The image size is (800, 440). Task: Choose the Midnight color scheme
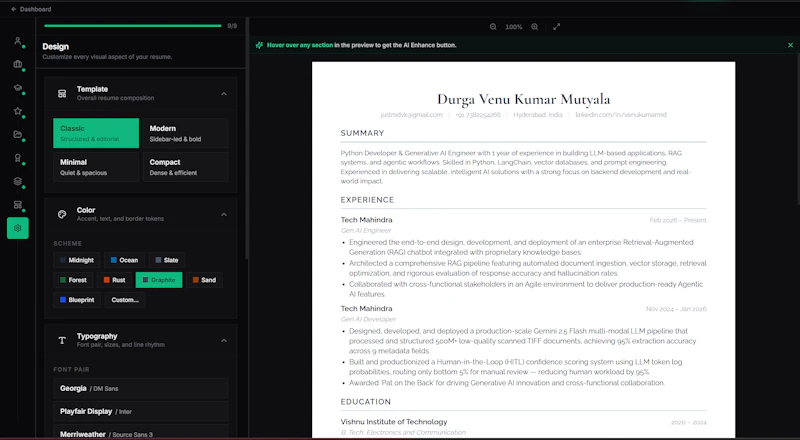pyautogui.click(x=77, y=260)
